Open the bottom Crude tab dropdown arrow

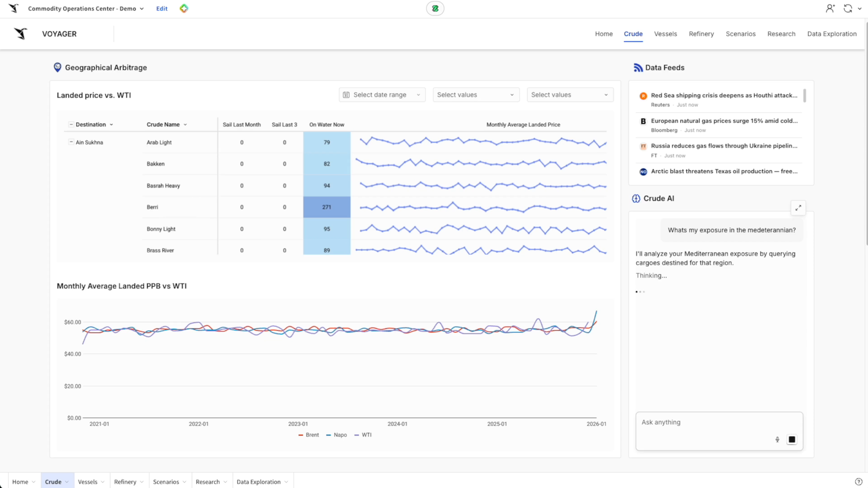[67, 482]
